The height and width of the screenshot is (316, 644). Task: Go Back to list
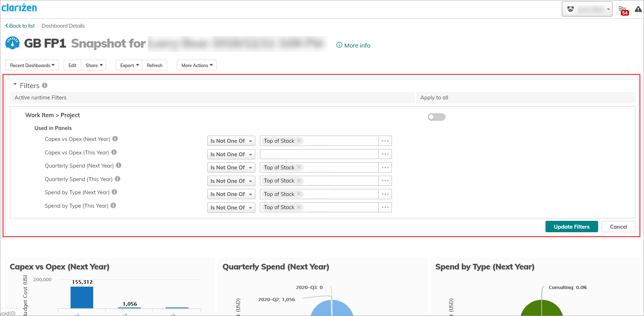pos(20,26)
